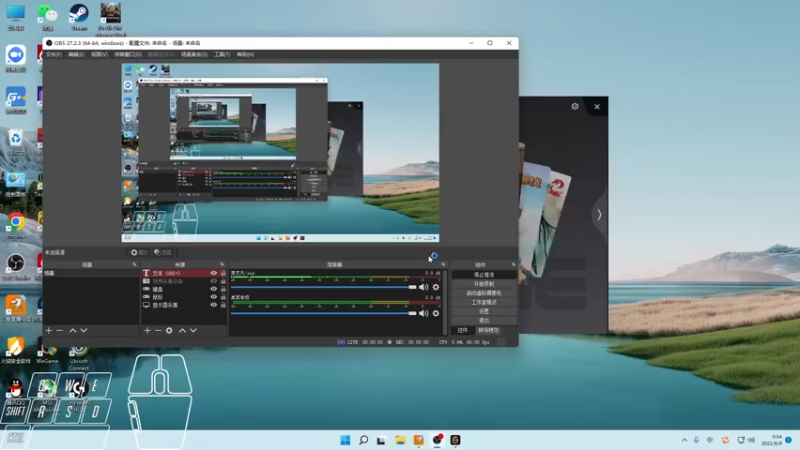Image resolution: width=800 pixels, height=450 pixels.
Task: Toggle visibility of the 鼠标 source
Action: (x=214, y=297)
